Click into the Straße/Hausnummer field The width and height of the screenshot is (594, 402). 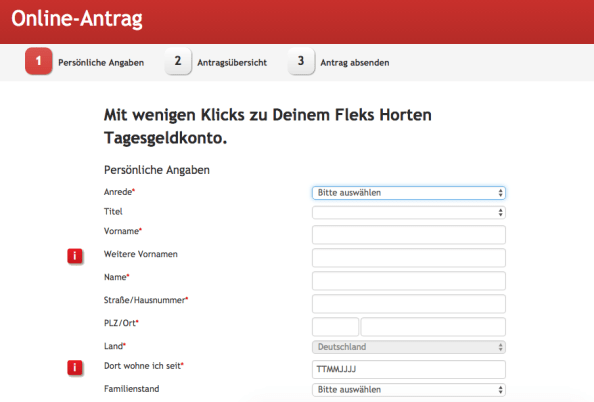[409, 304]
